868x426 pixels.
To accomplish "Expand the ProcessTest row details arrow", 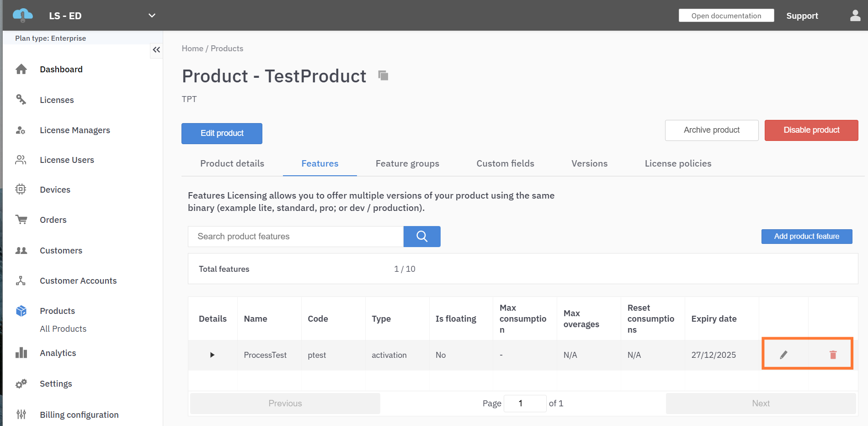I will click(212, 355).
